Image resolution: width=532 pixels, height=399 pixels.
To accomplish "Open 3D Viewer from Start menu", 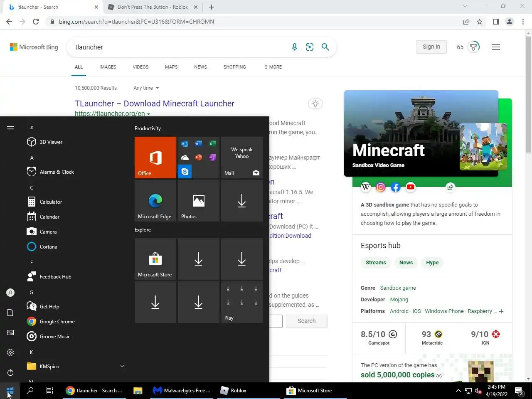I will 75,142.
